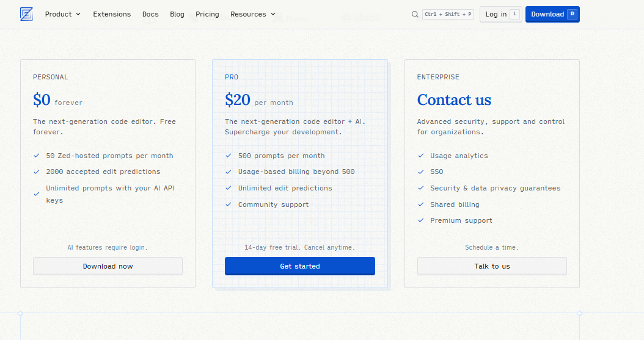Click the D key badge on Download
644x340 pixels.
click(x=572, y=15)
